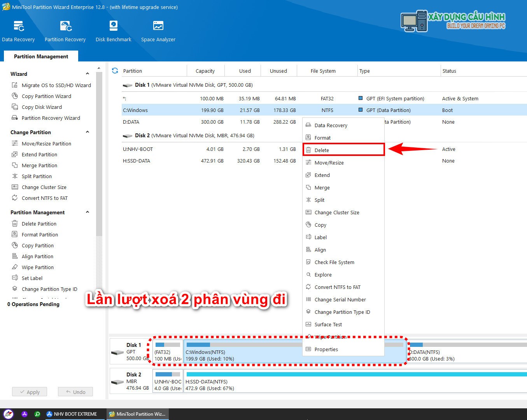Viewport: 527px width, 420px height.
Task: Start Migrate OS to SSD/HD Wizard
Action: (51, 85)
